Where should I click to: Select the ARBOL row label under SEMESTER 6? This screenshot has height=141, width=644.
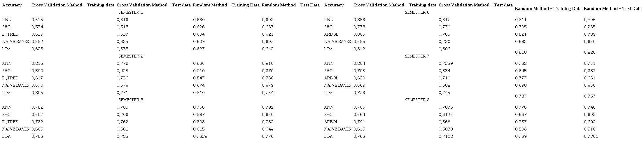[331, 34]
